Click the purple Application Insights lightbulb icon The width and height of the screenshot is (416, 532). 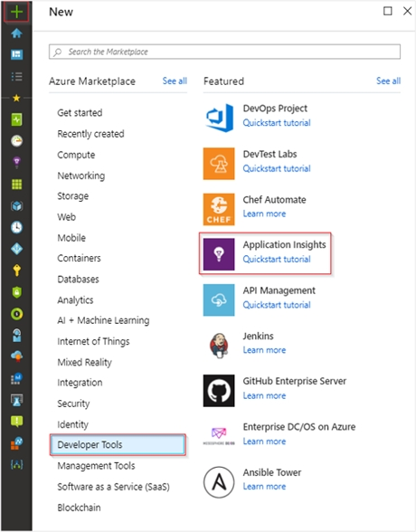point(219,254)
